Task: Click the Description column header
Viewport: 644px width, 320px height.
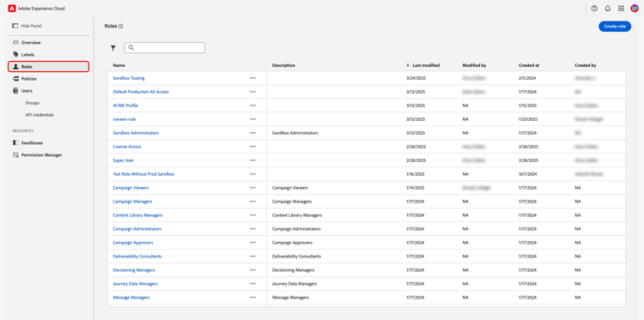Action: point(283,65)
